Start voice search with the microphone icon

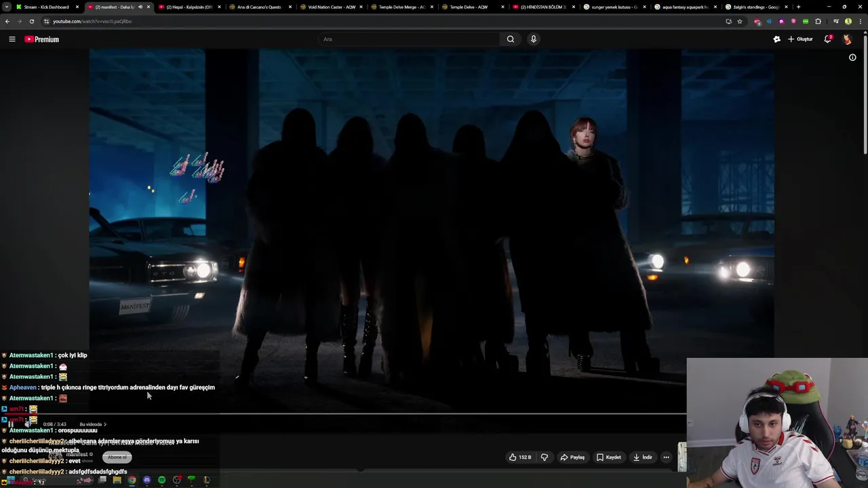pos(534,39)
